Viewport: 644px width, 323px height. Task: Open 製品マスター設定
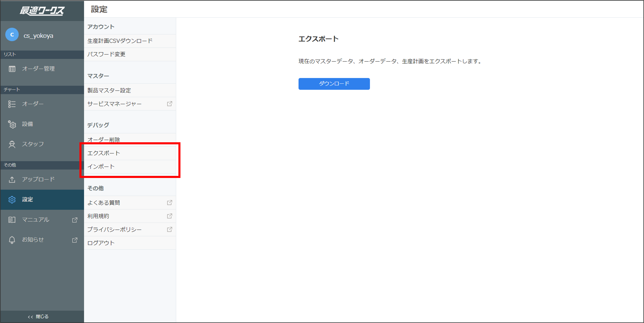click(130, 90)
